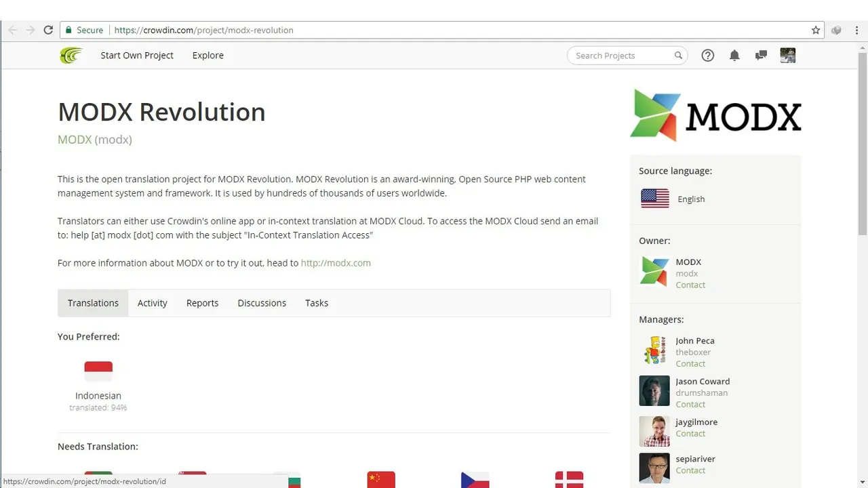Click the English source language flag
The height and width of the screenshot is (488, 868).
click(655, 199)
